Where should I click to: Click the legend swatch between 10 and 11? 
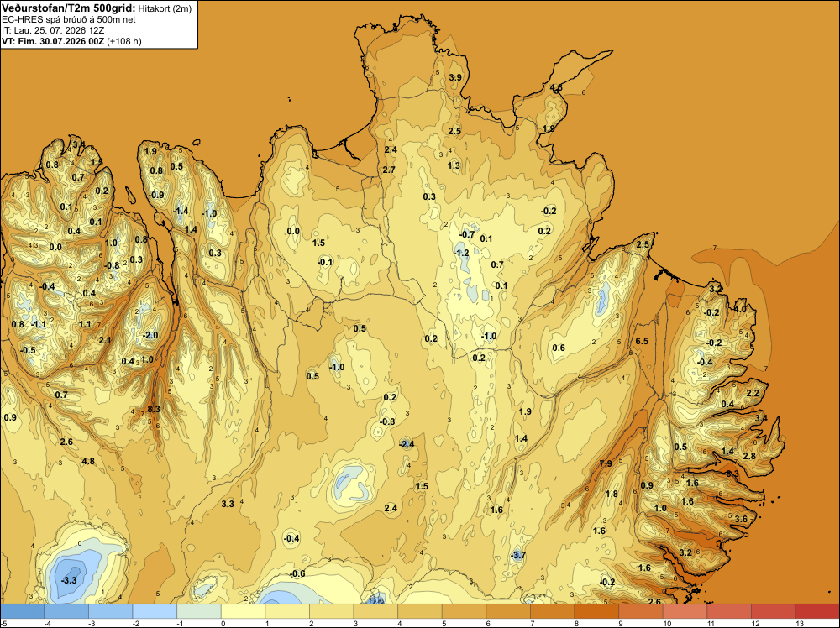point(685,611)
